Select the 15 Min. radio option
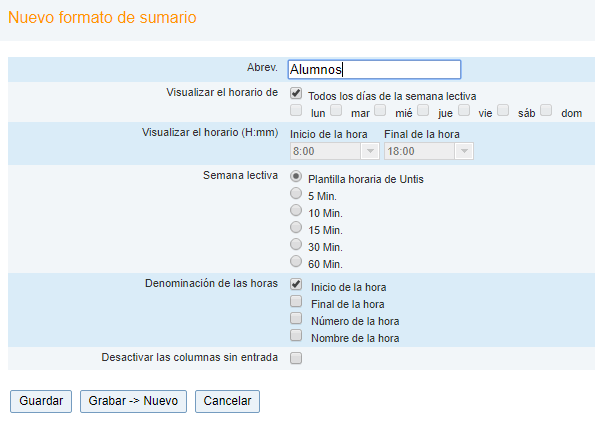This screenshot has width=595, height=428. 296,227
